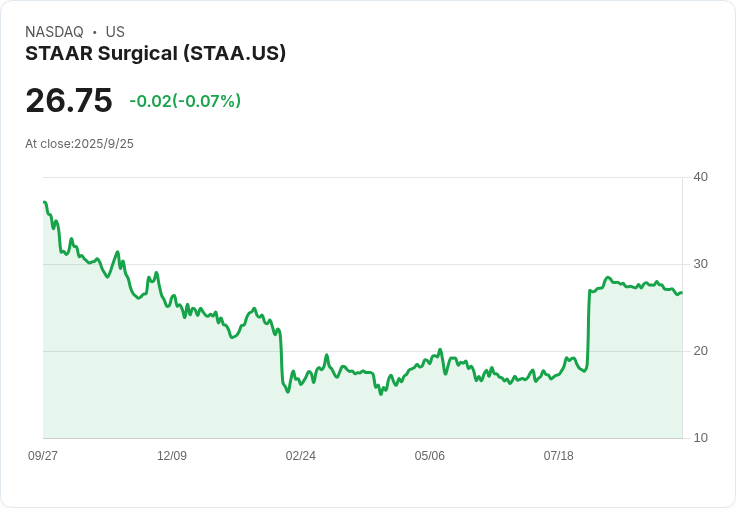This screenshot has height=508, width=736.
Task: Click the 02/24 date on x-axis
Action: click(x=300, y=456)
